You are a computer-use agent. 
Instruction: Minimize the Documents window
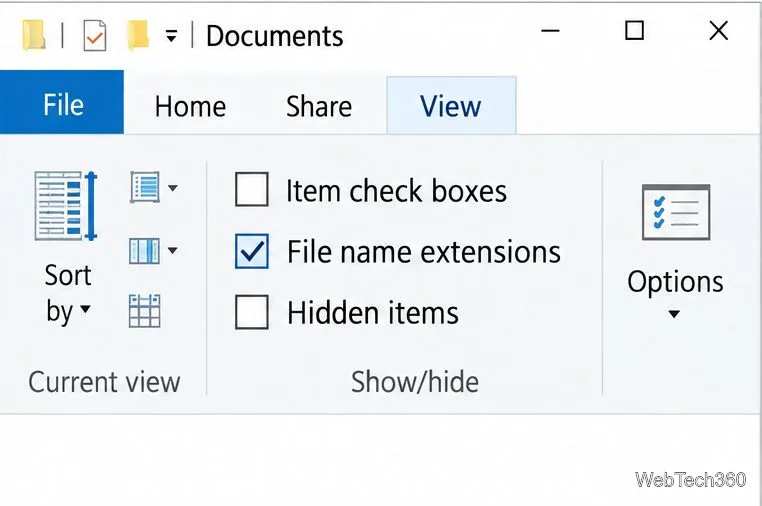pyautogui.click(x=550, y=31)
